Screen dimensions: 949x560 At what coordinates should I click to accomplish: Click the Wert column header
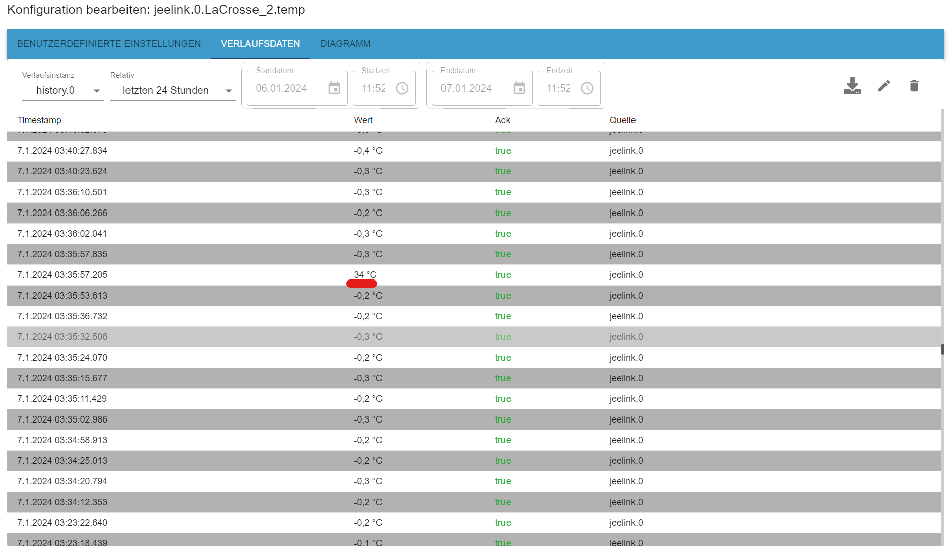[x=363, y=120]
